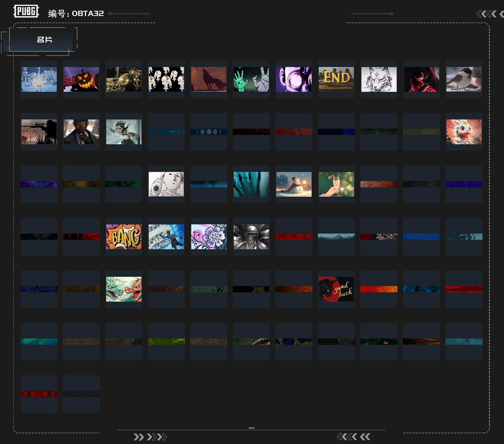This screenshot has height=444, width=504.
Task: Open the golden END nameplate
Action: (x=337, y=79)
